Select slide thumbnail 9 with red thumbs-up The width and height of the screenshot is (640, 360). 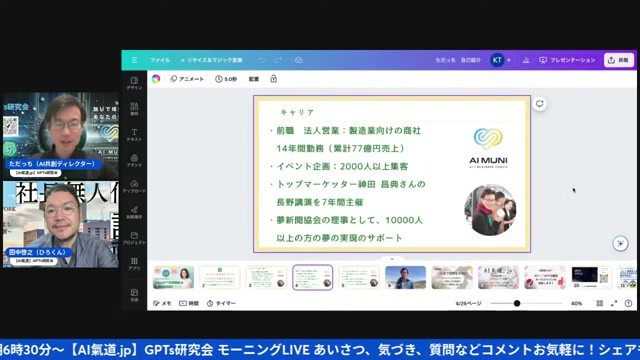545,278
